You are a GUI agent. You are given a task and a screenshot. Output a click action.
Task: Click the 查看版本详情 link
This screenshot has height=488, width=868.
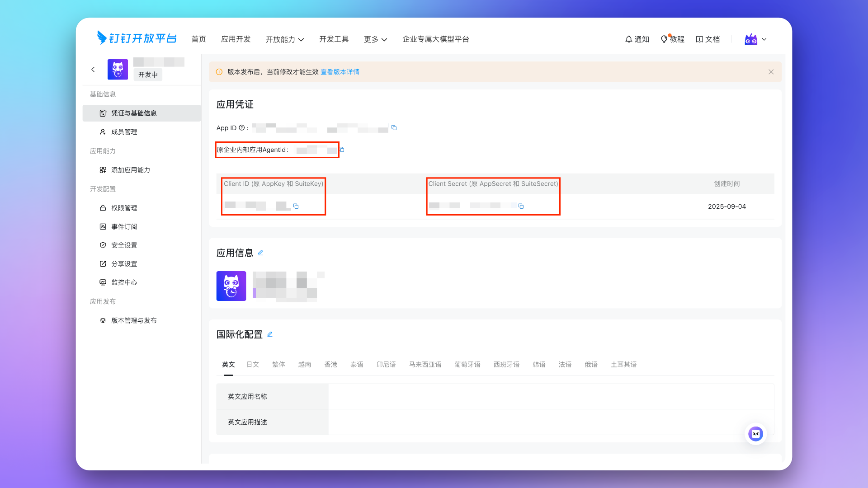(340, 72)
